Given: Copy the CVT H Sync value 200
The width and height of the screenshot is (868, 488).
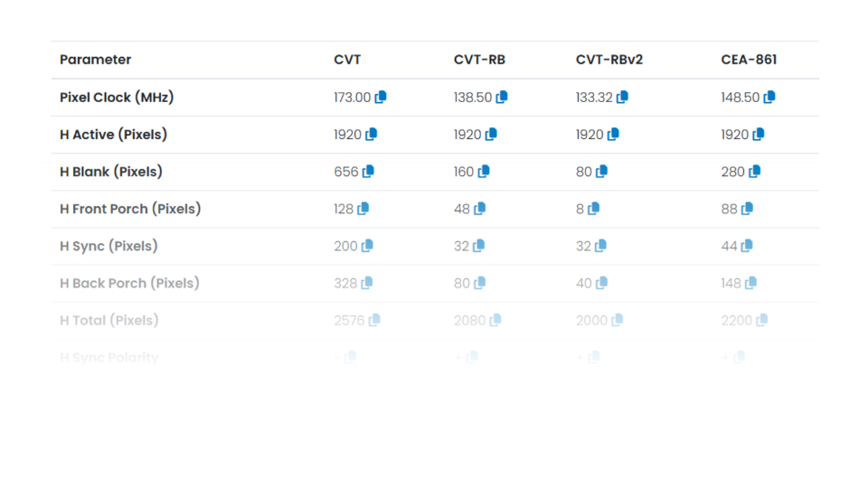Looking at the screenshot, I should [x=367, y=245].
